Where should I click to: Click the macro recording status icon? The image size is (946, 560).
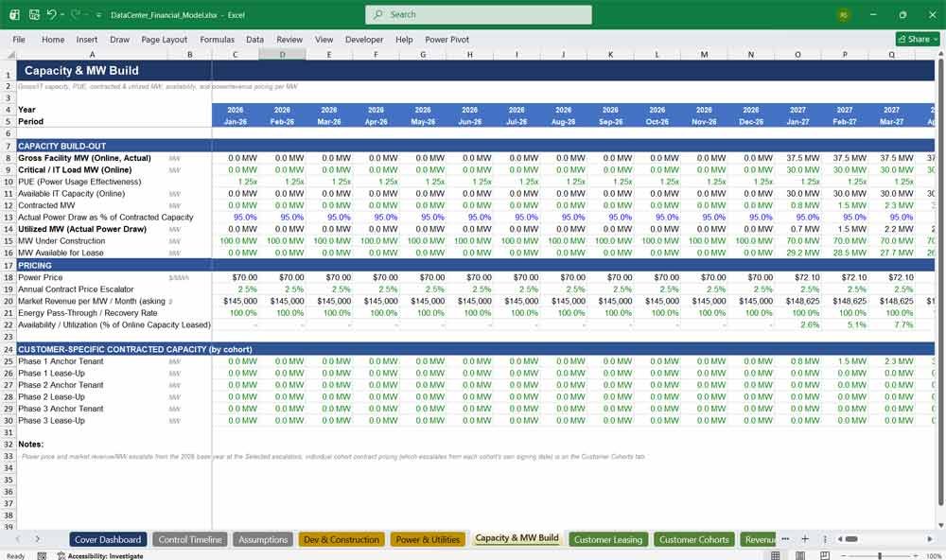coord(42,556)
